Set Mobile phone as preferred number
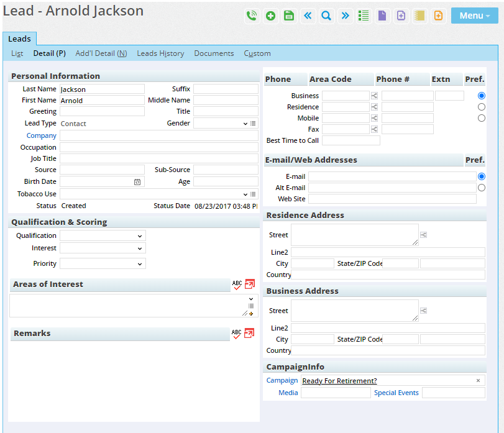Image resolution: width=504 pixels, height=433 pixels. (x=482, y=118)
